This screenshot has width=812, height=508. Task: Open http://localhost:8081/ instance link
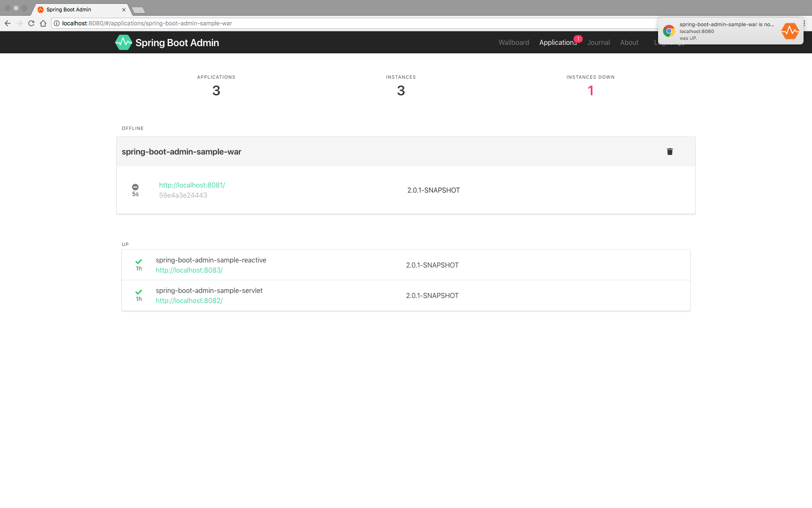point(192,185)
